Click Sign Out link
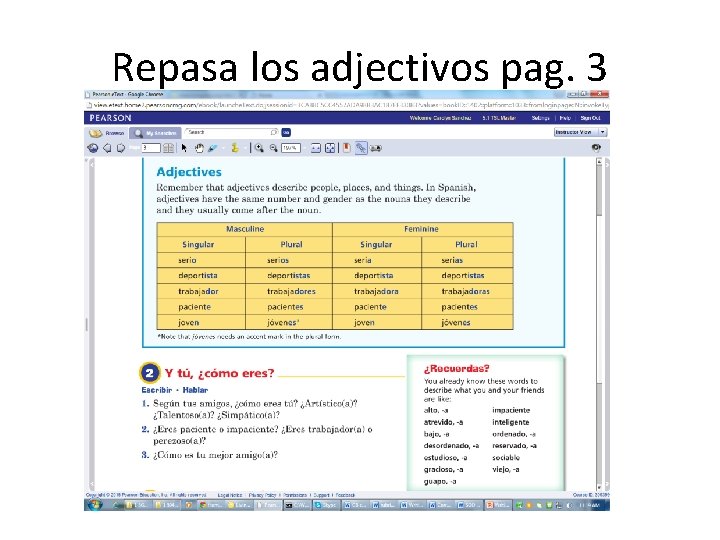This screenshot has height=540, width=720. [590, 118]
